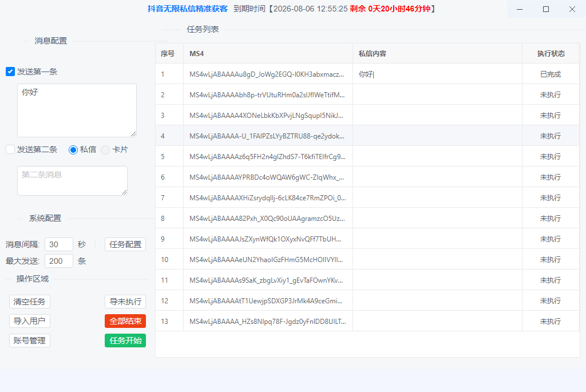The height and width of the screenshot is (392, 586).
Task: Select the 私信 radio button
Action: 73,150
